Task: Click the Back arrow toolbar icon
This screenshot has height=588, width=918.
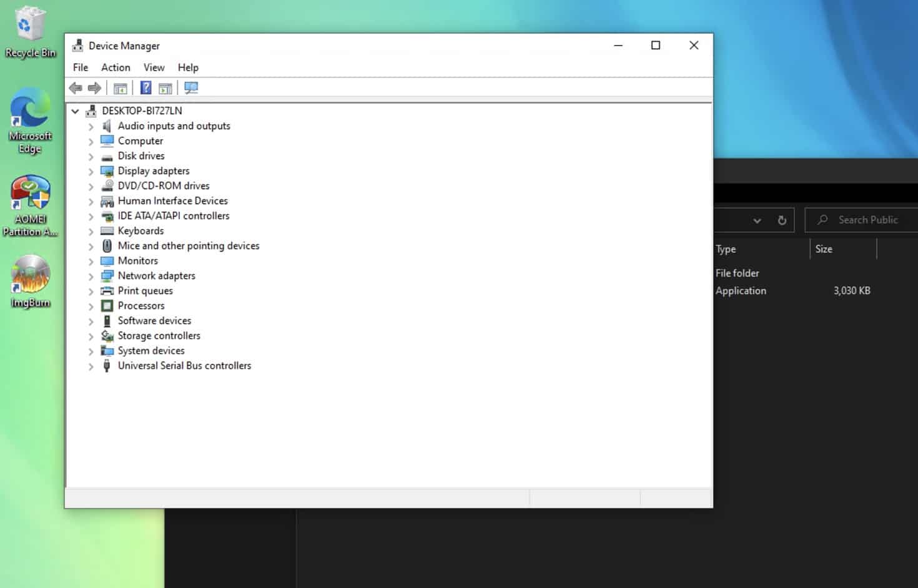Action: [x=76, y=88]
